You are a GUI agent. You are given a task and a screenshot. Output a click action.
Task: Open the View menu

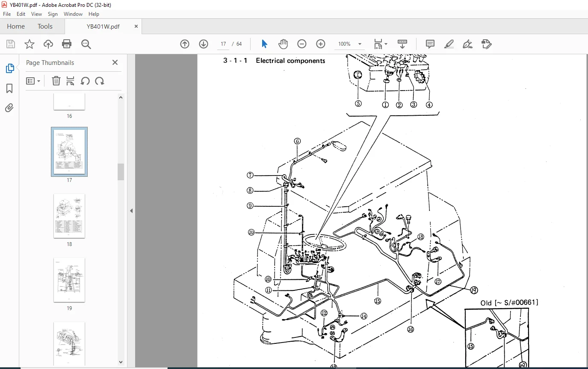(36, 14)
